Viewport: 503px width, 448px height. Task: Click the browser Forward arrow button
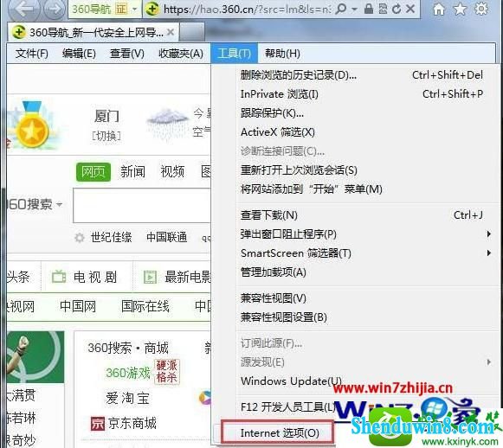pyautogui.click(x=54, y=9)
